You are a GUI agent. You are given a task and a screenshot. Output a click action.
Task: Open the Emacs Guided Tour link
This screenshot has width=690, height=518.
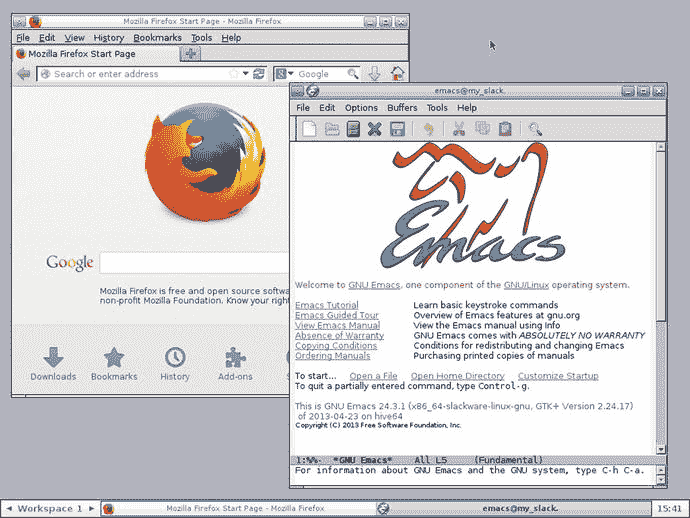tap(337, 315)
